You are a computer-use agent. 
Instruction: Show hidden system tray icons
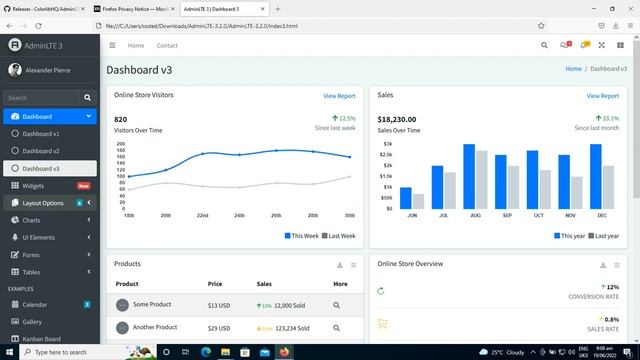coord(533,352)
